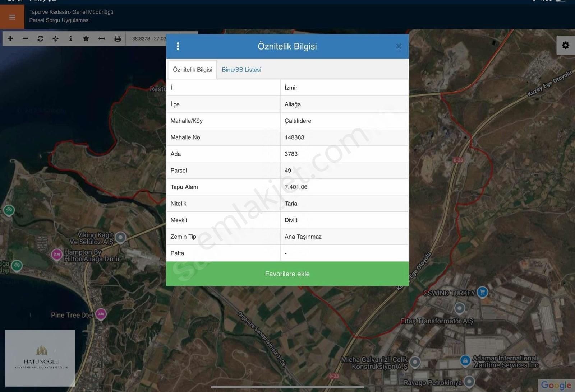The width and height of the screenshot is (575, 392).
Task: Click the Micha Galvanizli Çelik location pin
Action: (415, 362)
